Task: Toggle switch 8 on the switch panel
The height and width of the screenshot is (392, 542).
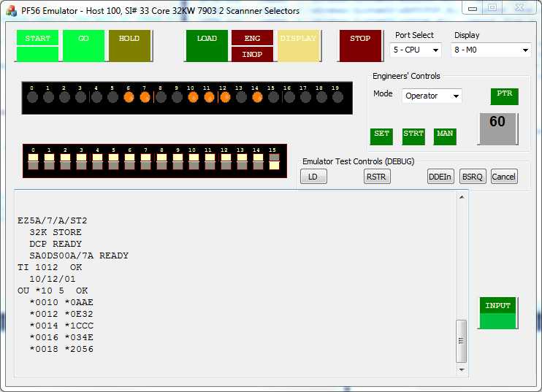Action: [161, 161]
